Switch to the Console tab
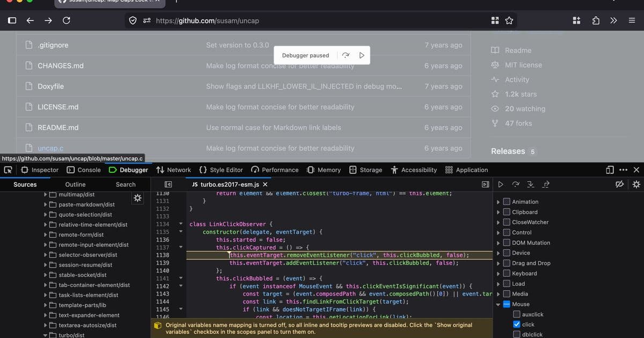This screenshot has width=644, height=338. tap(84, 170)
